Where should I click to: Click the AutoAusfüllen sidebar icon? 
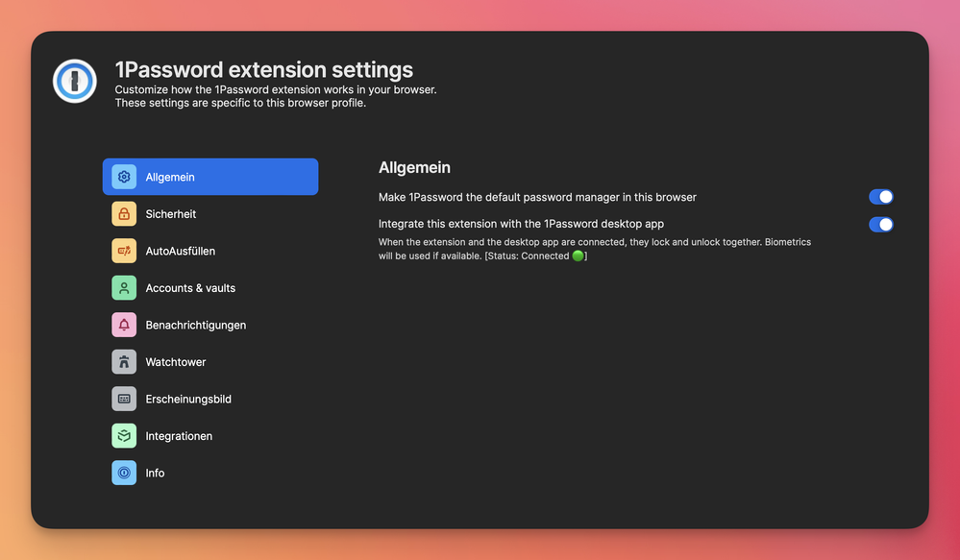point(124,251)
